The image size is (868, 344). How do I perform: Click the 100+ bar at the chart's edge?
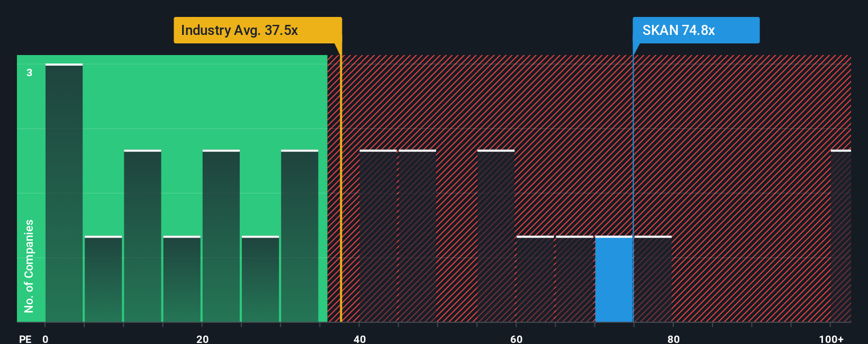pyautogui.click(x=841, y=236)
